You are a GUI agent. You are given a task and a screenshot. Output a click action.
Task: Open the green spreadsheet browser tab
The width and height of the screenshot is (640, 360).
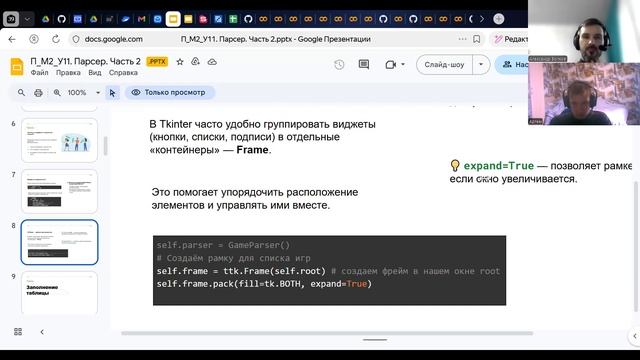(x=233, y=19)
